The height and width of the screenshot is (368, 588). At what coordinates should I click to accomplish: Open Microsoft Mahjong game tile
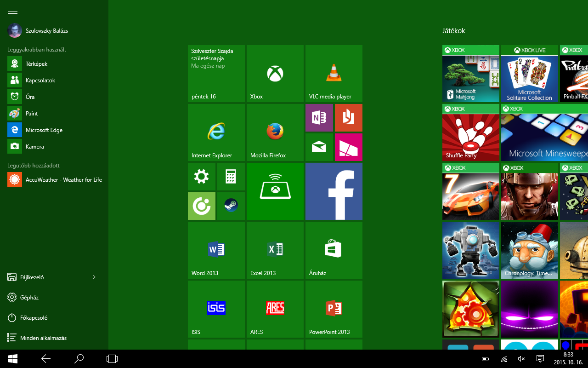coord(471,74)
